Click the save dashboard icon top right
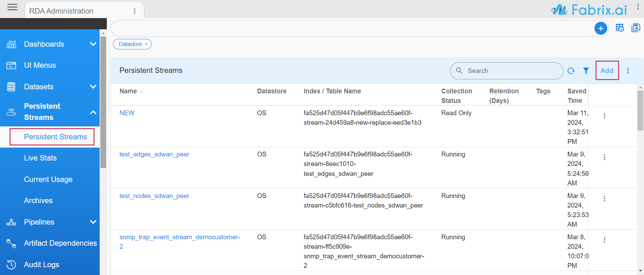Viewport: 644px width, 275px height. (635, 28)
